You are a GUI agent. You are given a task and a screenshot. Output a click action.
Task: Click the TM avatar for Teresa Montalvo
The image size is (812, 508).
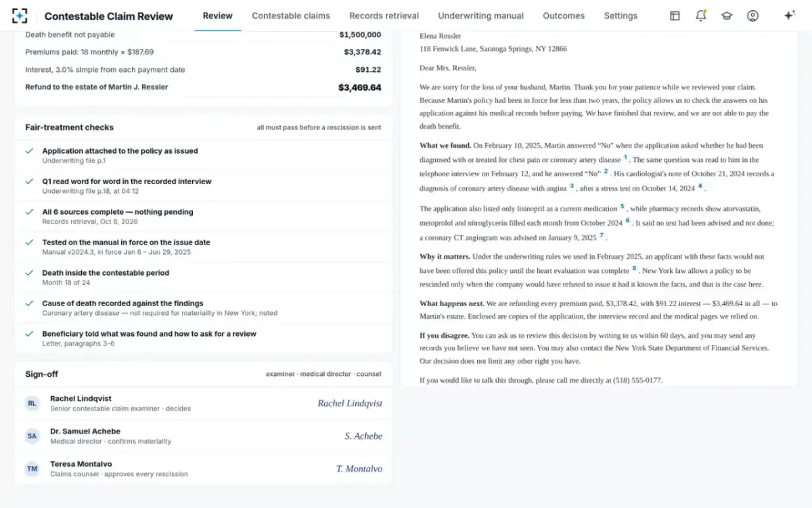point(32,469)
